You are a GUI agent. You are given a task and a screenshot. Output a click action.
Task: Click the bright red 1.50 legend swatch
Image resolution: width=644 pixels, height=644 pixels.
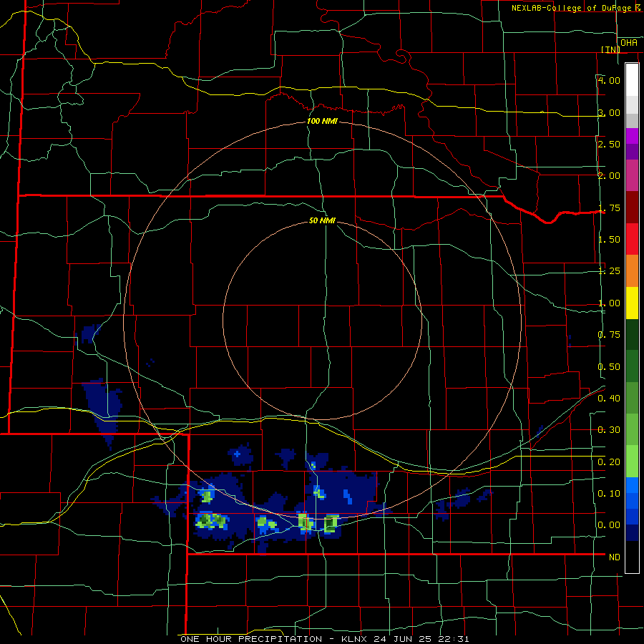point(632,239)
